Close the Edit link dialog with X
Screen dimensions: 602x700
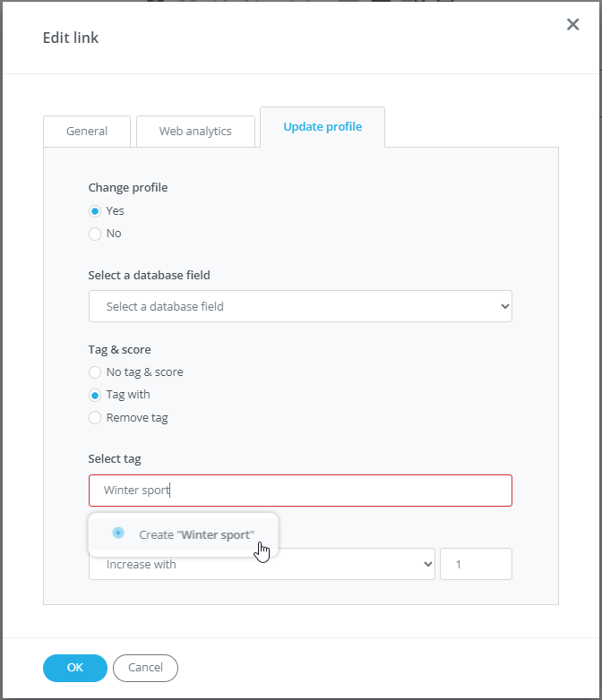(x=573, y=24)
